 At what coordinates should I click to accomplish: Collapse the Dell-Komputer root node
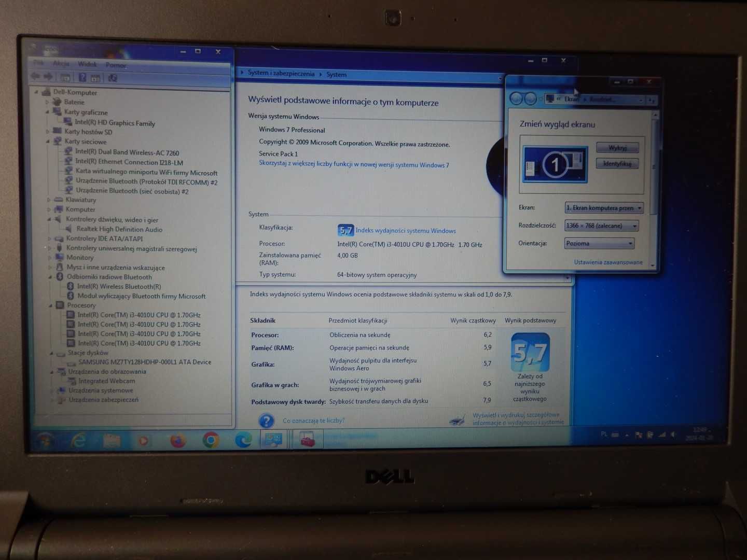(37, 92)
